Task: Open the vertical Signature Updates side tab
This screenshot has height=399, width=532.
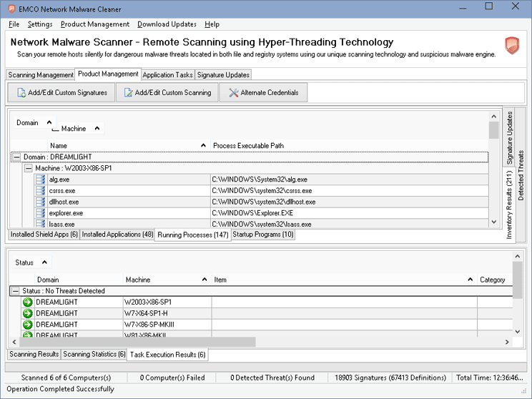Action: 509,137
